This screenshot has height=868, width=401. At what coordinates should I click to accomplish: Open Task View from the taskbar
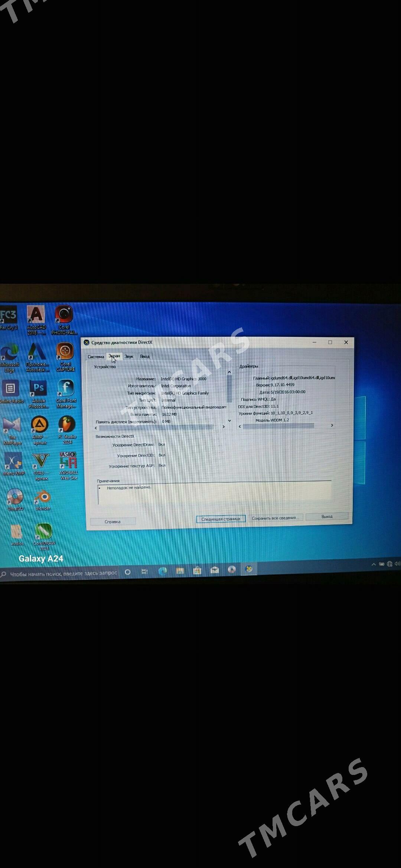point(145,572)
